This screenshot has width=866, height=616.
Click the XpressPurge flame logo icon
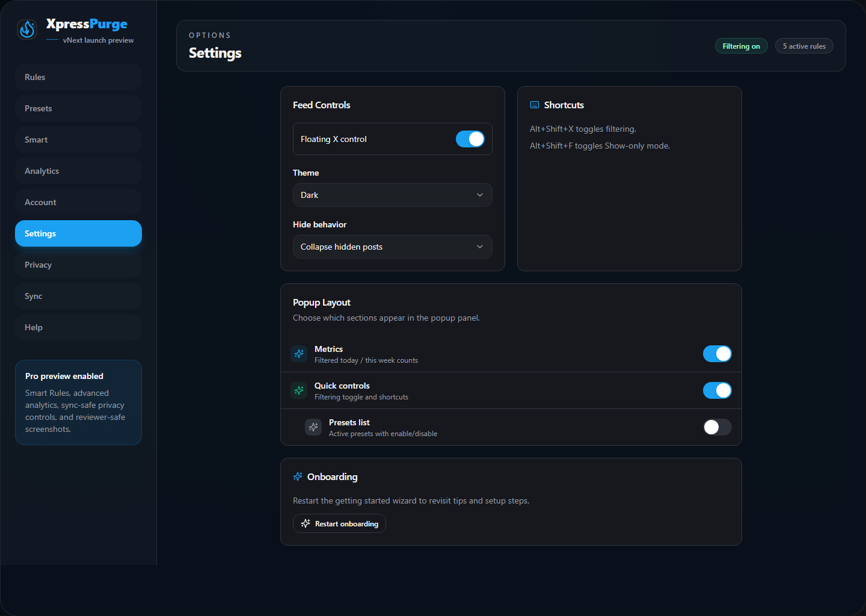(x=27, y=29)
